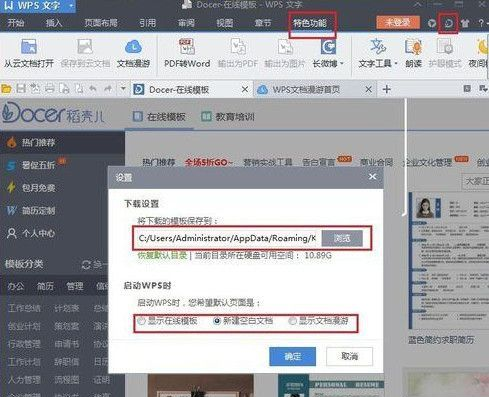Screen dimensions: 489x397
Task: Open the skin shirt icon
Action: (465, 23)
